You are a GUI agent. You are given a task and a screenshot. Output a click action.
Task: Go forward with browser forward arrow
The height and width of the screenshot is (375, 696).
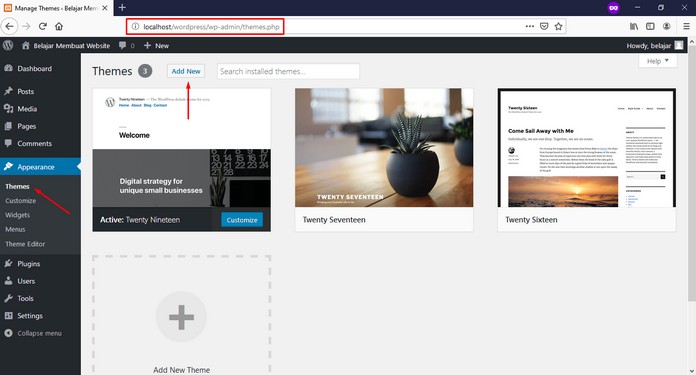pos(26,27)
